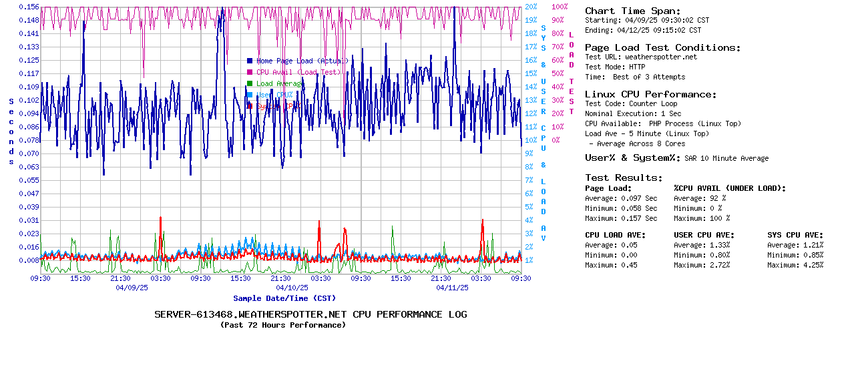Select the 'Home Page Load (Actual)' legend label
868x367 pixels.
(x=302, y=61)
